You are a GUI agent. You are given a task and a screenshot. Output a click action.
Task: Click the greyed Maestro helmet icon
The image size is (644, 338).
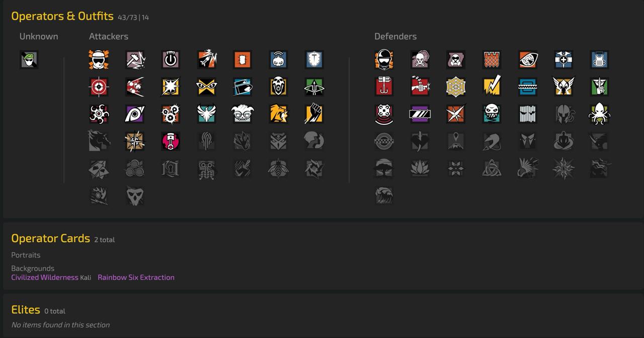pos(563,114)
